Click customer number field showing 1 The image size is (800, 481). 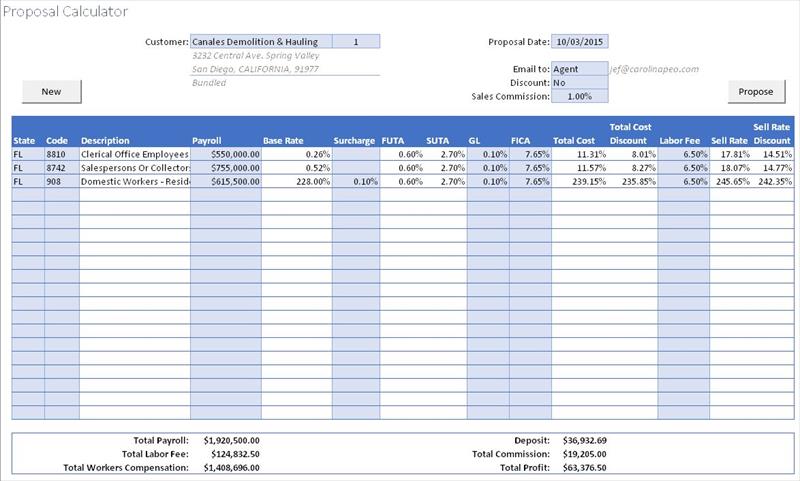(x=356, y=41)
